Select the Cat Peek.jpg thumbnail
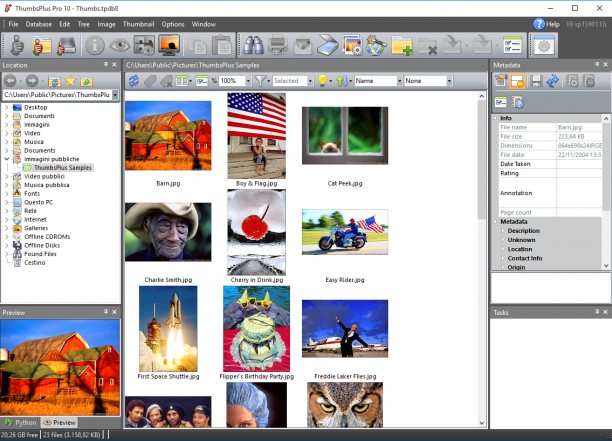612x441 pixels. (345, 135)
